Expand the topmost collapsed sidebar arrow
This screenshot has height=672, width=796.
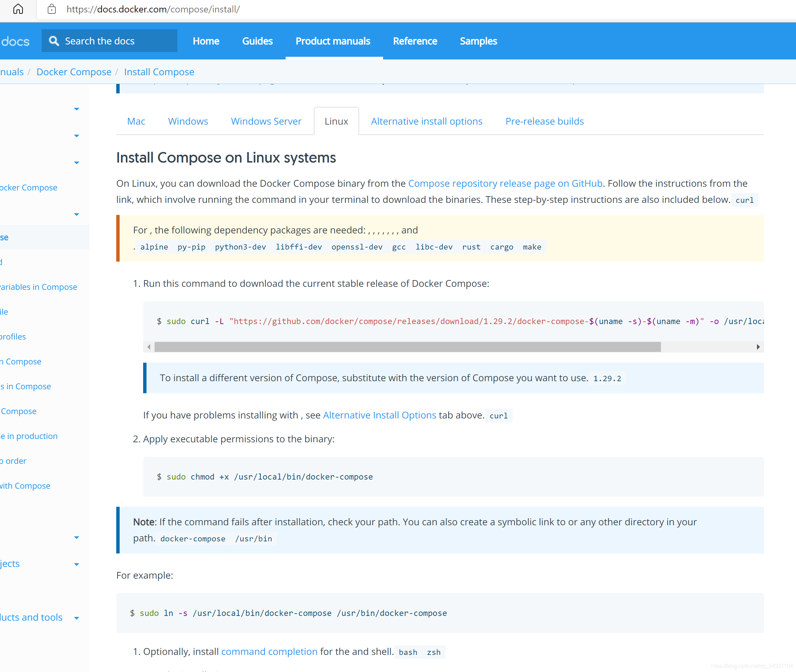coord(77,109)
